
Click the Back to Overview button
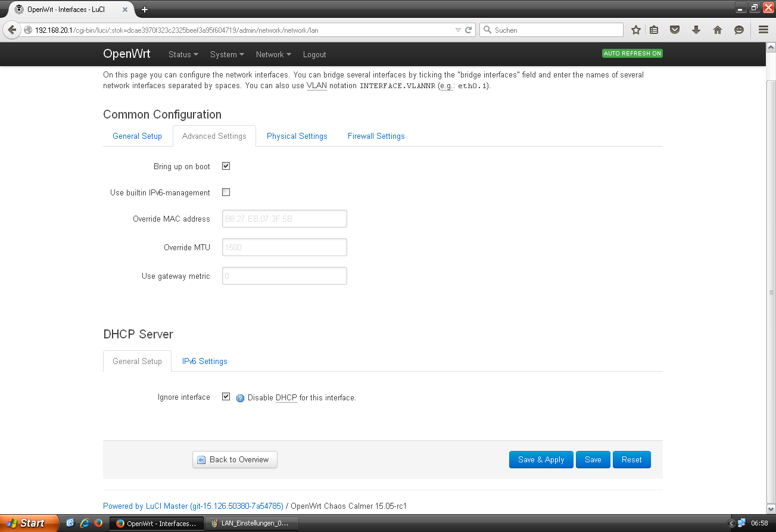pos(235,459)
